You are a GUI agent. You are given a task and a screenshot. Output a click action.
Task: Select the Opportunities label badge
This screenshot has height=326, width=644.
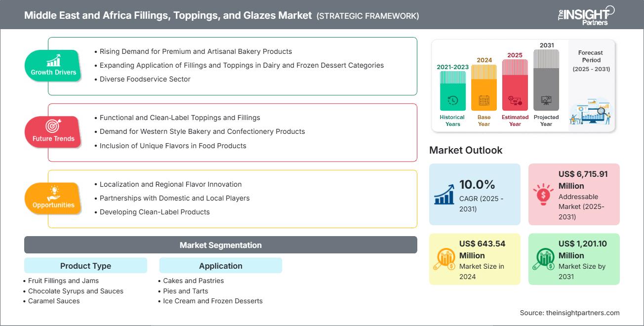(53, 199)
